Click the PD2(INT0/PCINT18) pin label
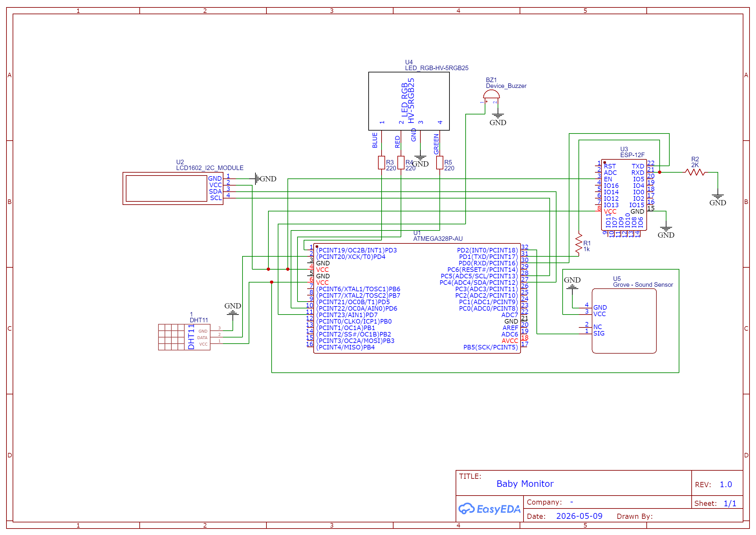 click(487, 250)
